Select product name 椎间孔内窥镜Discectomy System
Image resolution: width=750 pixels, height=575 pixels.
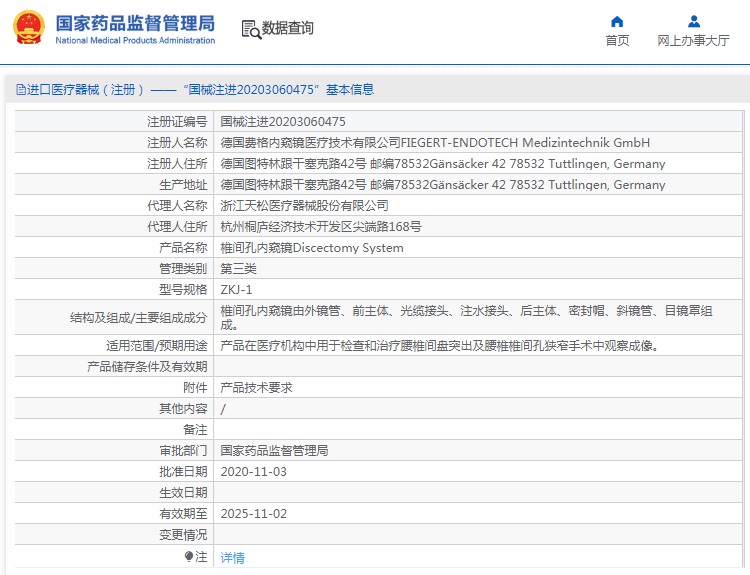[x=312, y=248]
